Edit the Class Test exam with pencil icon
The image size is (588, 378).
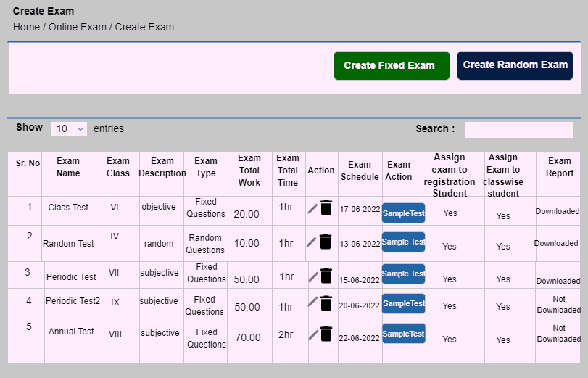click(x=312, y=208)
